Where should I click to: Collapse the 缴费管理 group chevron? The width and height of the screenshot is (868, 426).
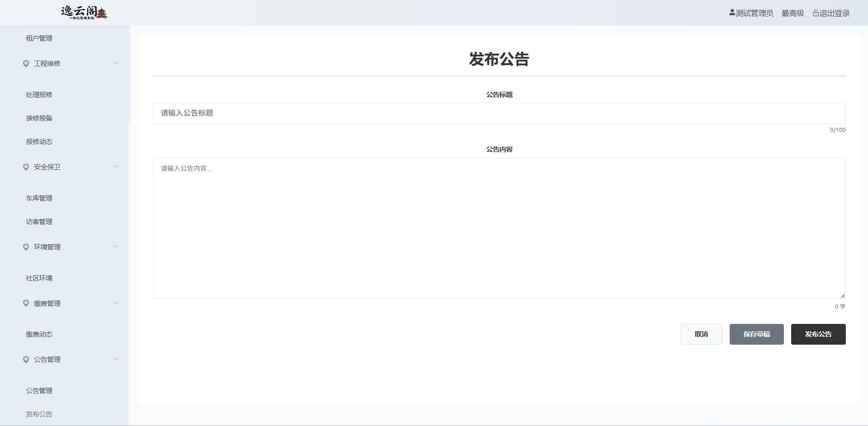click(x=115, y=303)
